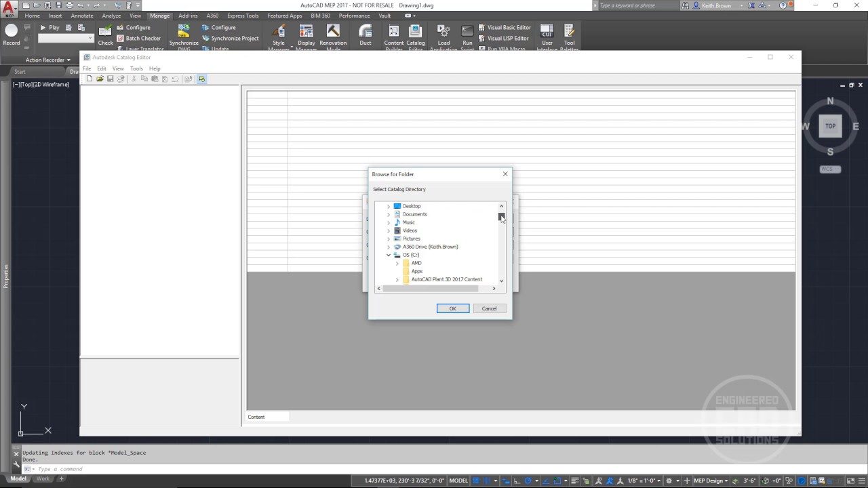Toggle MODEL space button in status bar
The width and height of the screenshot is (868, 488).
458,481
